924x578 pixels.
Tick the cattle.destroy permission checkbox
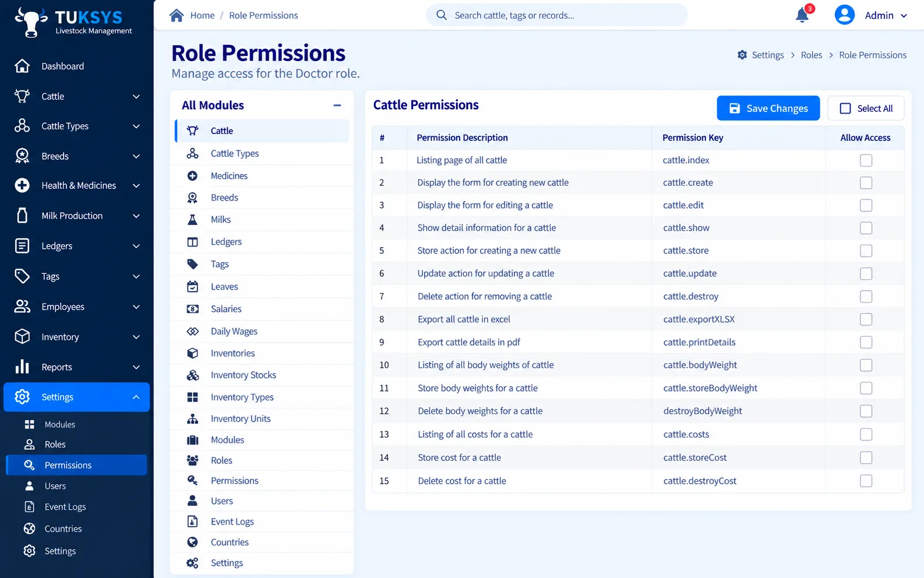point(866,297)
